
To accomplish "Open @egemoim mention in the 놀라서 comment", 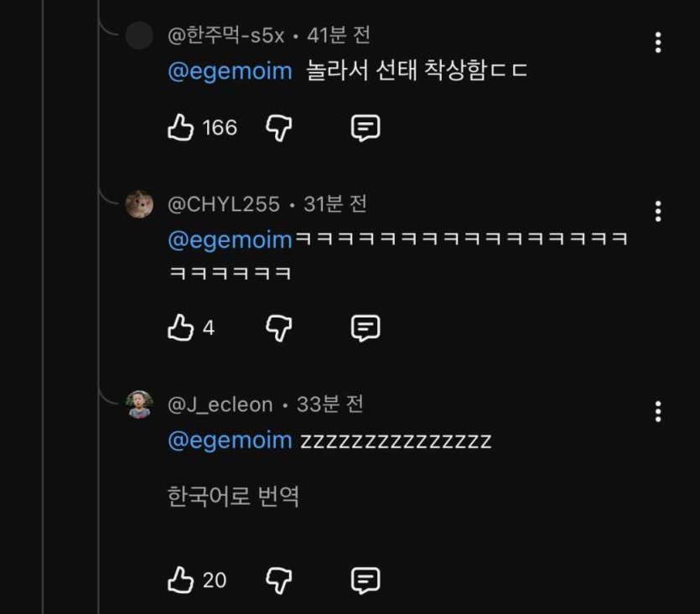I will (231, 72).
